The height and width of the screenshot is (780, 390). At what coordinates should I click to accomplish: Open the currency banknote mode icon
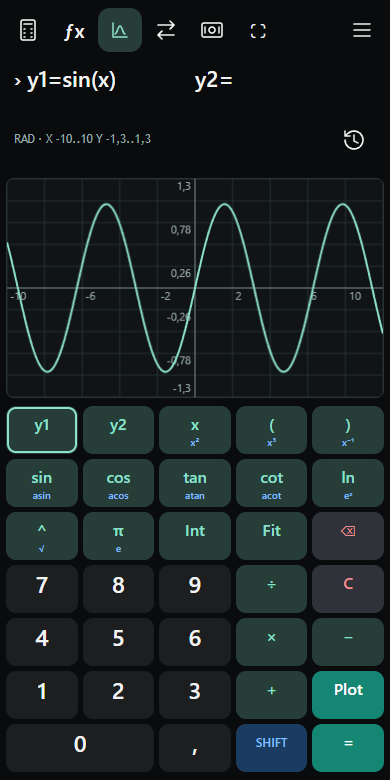pyautogui.click(x=212, y=30)
